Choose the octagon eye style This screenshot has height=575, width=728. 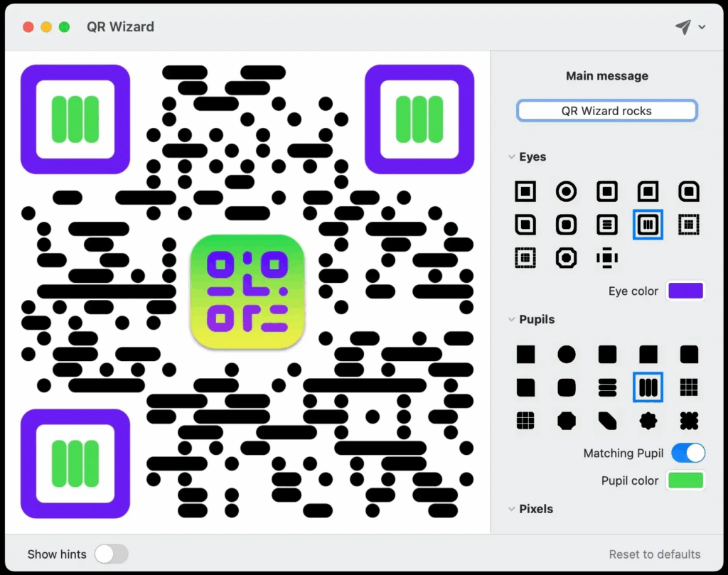(x=566, y=257)
